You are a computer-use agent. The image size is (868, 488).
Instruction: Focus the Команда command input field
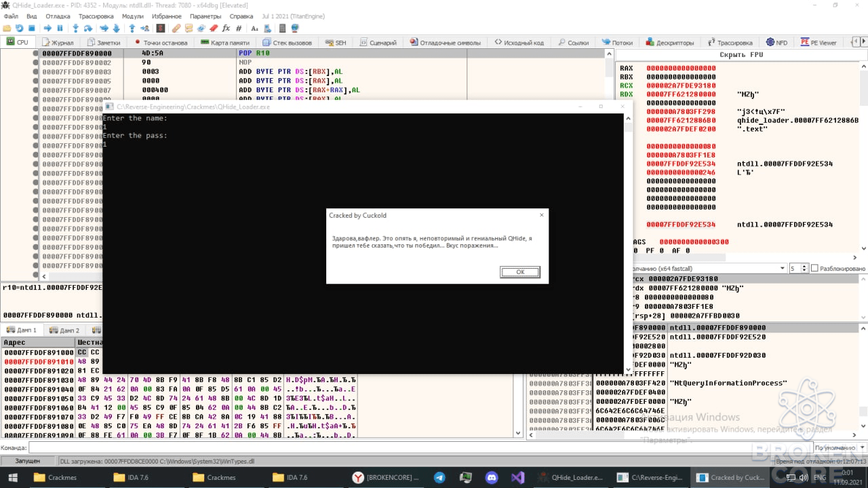(420, 448)
